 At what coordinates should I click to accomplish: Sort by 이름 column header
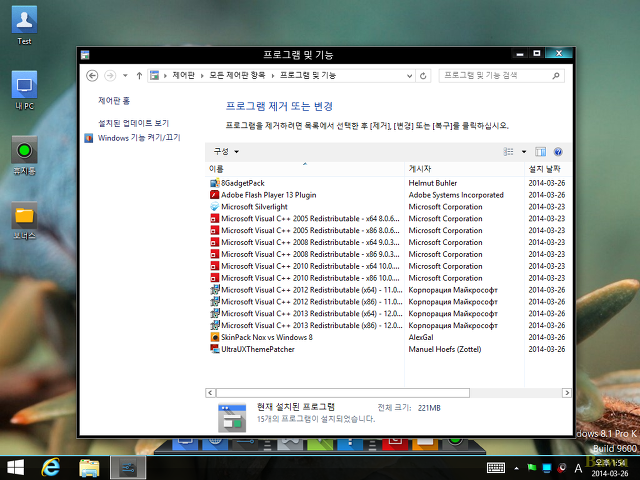point(304,169)
